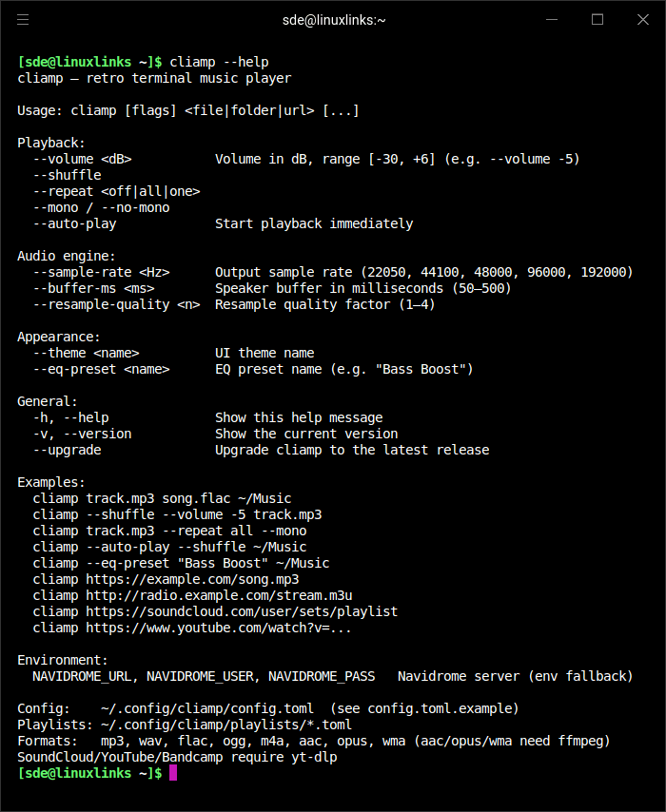Viewport: 666px width, 812px height.
Task: Click the --sample-rate <Hz> option text
Action: 101,272
